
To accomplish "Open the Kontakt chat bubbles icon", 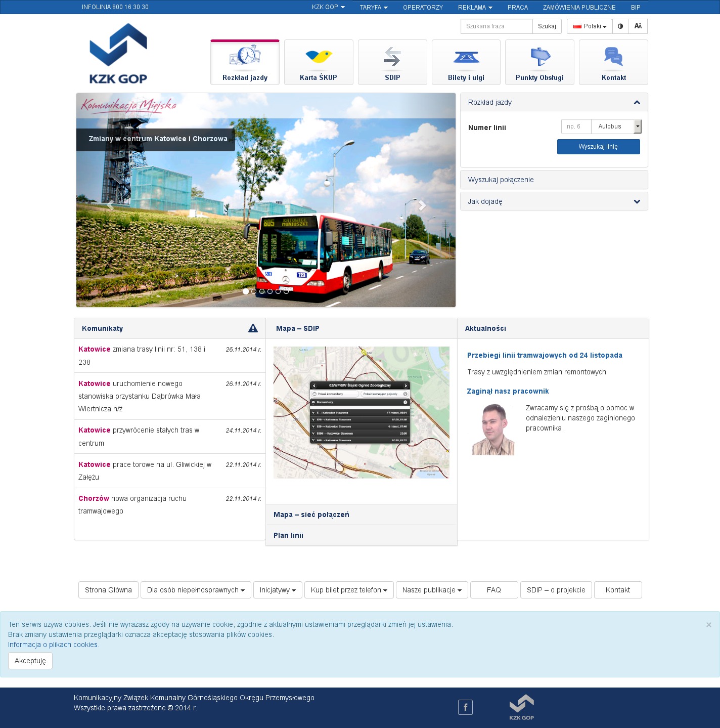I will click(x=613, y=57).
